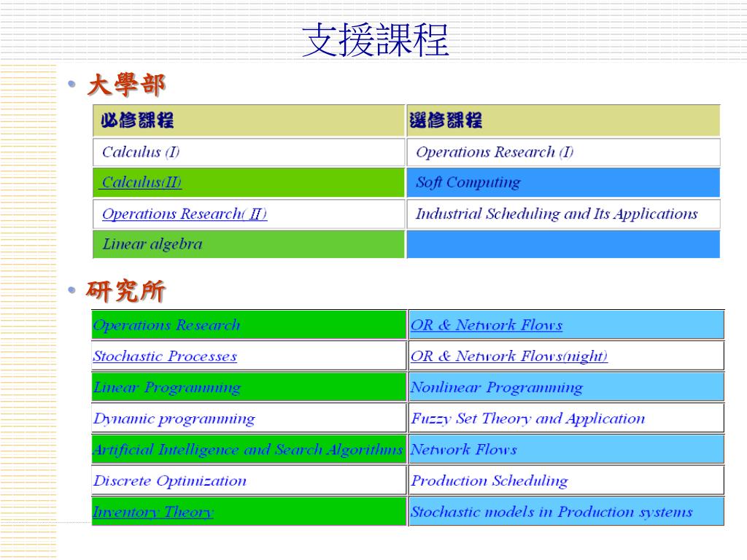Image resolution: width=747 pixels, height=560 pixels.
Task: Open the Calculus(II) hyperlink
Action: pyautogui.click(x=142, y=182)
